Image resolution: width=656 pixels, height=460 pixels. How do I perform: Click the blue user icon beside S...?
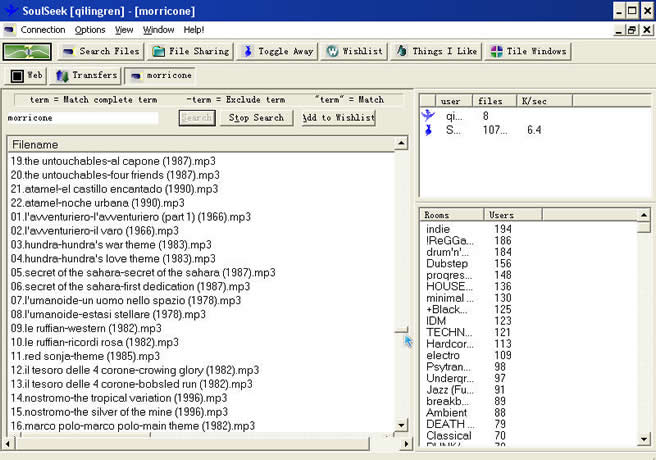[x=428, y=130]
